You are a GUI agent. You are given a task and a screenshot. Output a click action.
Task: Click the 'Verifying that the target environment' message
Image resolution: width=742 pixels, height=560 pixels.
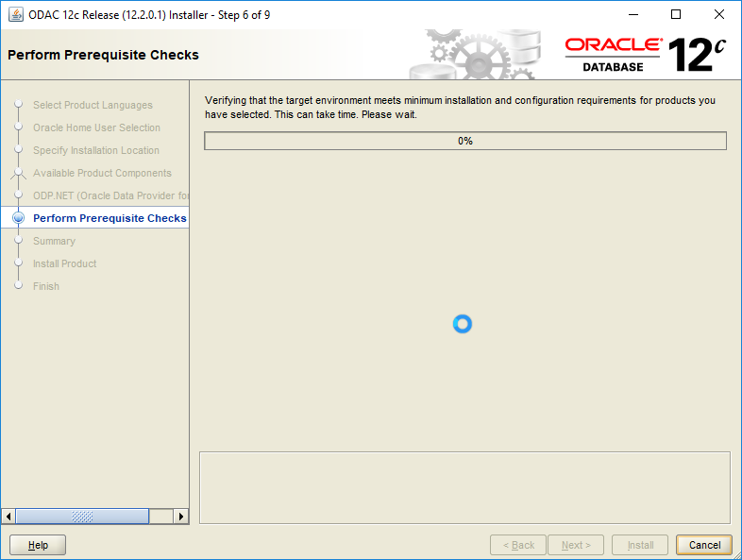460,108
